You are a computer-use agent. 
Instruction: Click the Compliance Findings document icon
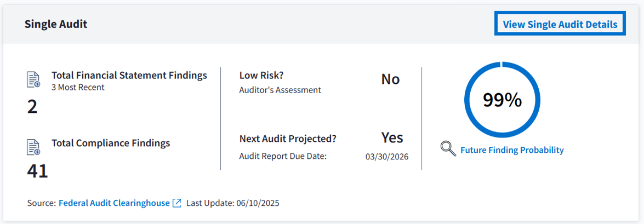pos(34,147)
